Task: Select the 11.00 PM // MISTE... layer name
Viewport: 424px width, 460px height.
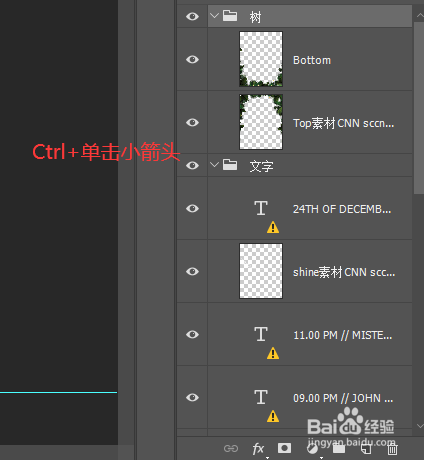Action: [342, 335]
